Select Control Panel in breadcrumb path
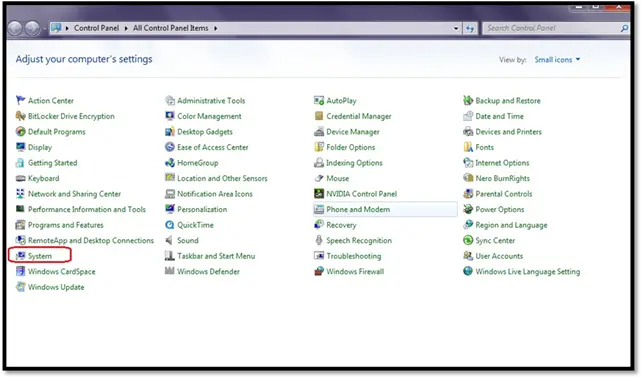Image resolution: width=642 pixels, height=377 pixels. click(x=96, y=28)
